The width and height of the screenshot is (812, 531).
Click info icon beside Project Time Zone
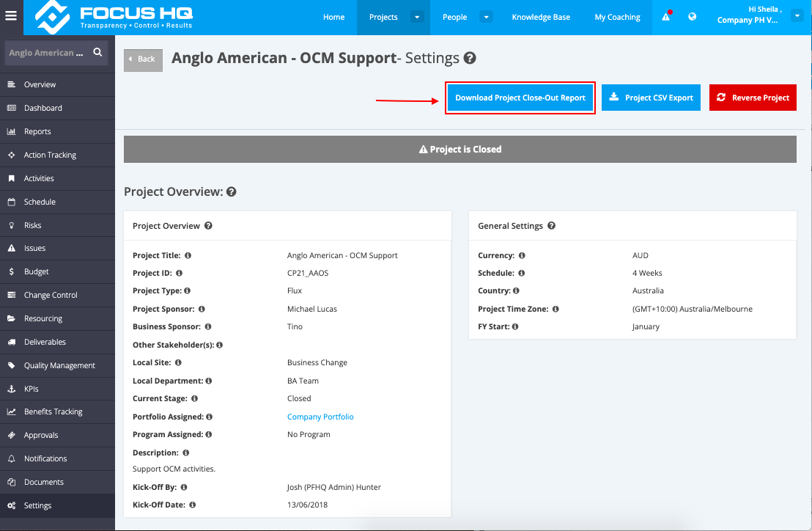(x=556, y=309)
